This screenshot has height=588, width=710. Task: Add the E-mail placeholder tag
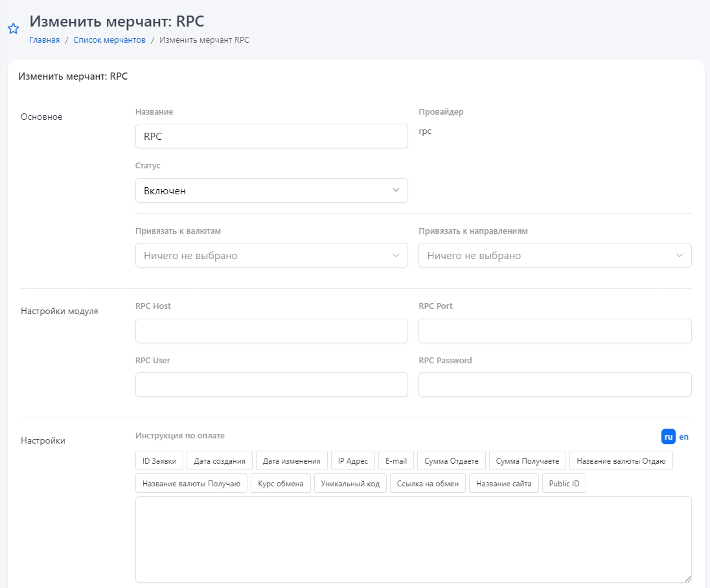(396, 461)
